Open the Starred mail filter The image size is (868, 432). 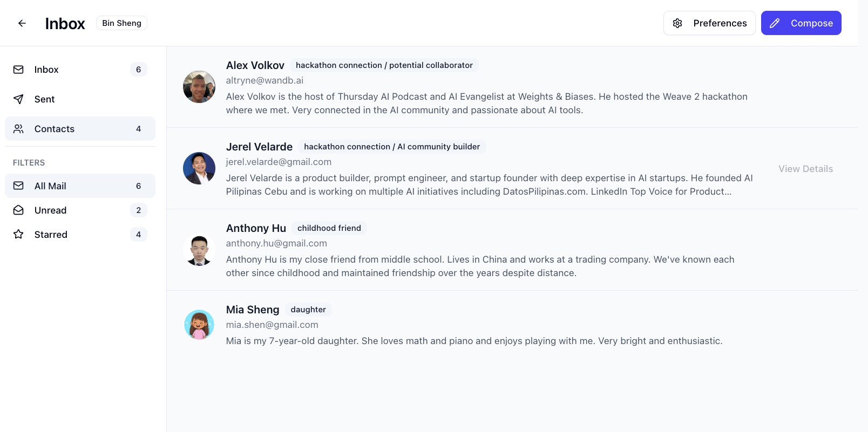pos(51,235)
